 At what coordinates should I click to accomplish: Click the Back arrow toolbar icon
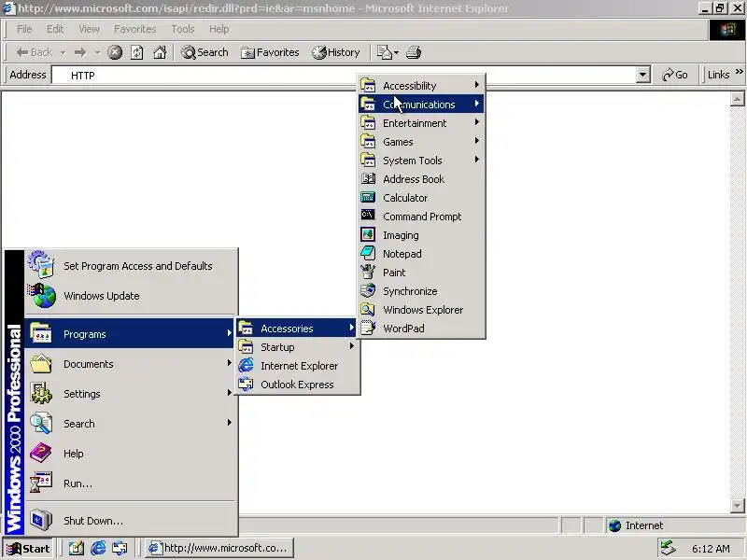coord(21,52)
